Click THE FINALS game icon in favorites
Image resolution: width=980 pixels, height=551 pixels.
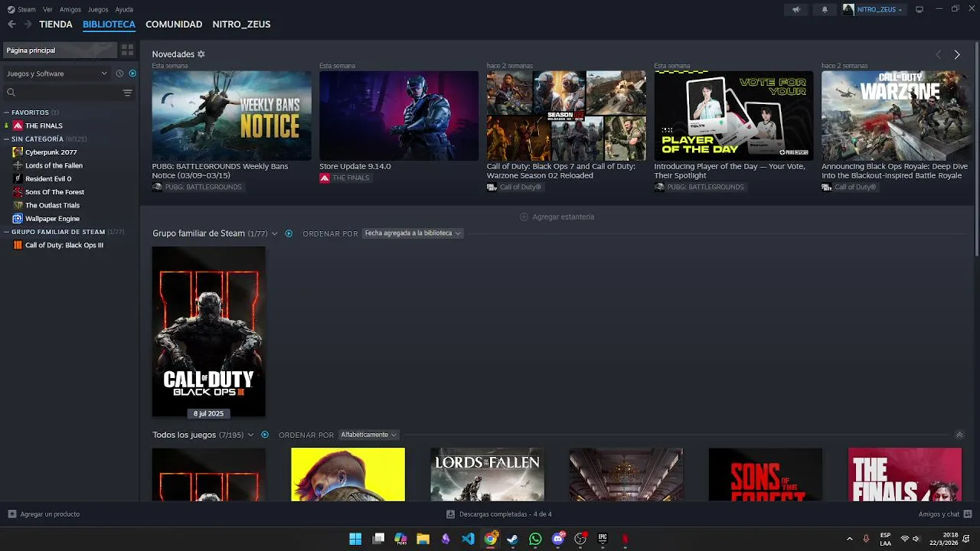(18, 126)
